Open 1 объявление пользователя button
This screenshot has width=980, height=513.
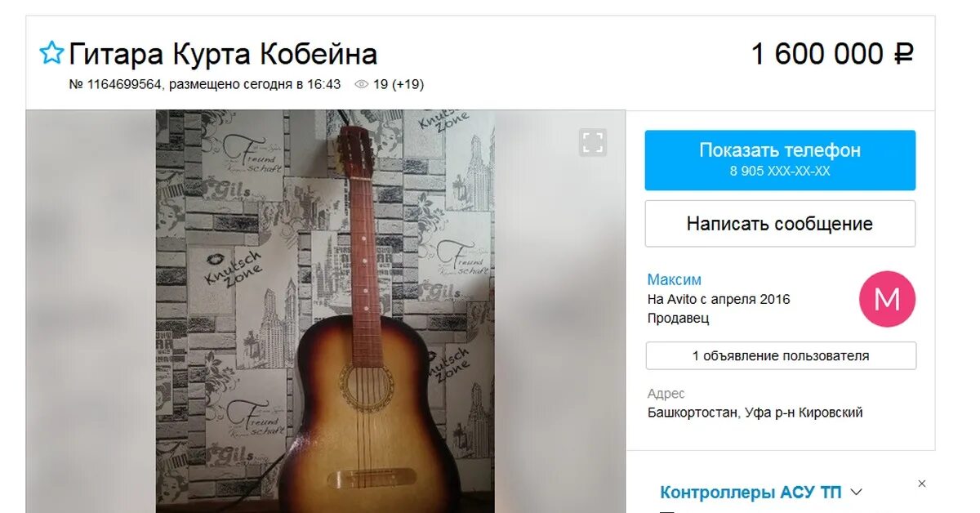pyautogui.click(x=781, y=356)
